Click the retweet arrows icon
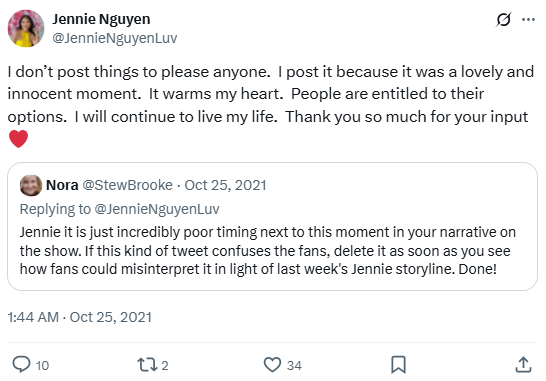The height and width of the screenshot is (381, 546). click(146, 365)
